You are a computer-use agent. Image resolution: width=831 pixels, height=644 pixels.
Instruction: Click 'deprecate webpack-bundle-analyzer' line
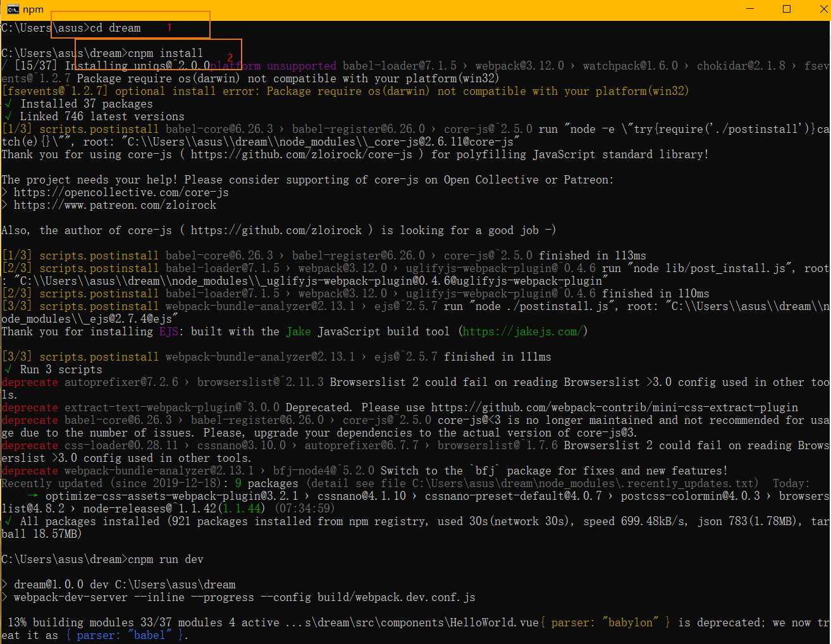coord(365,471)
